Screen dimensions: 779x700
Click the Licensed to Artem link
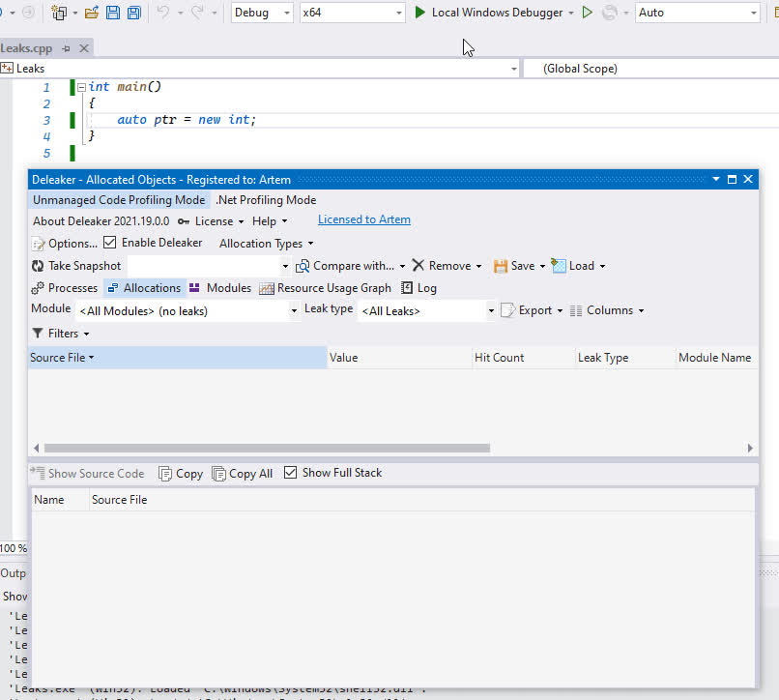point(364,219)
